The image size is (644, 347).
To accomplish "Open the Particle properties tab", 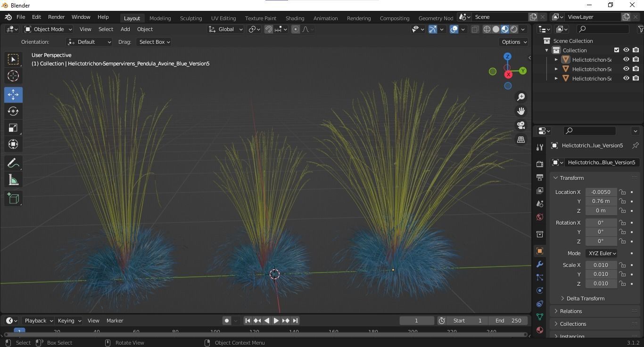I will click(x=540, y=277).
